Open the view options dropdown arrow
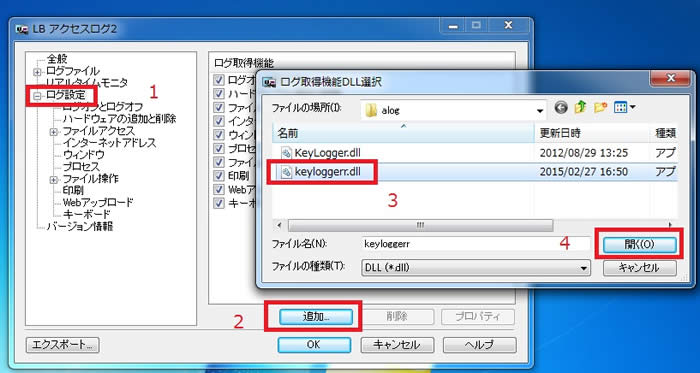Image resolution: width=700 pixels, height=373 pixels. tap(632, 108)
